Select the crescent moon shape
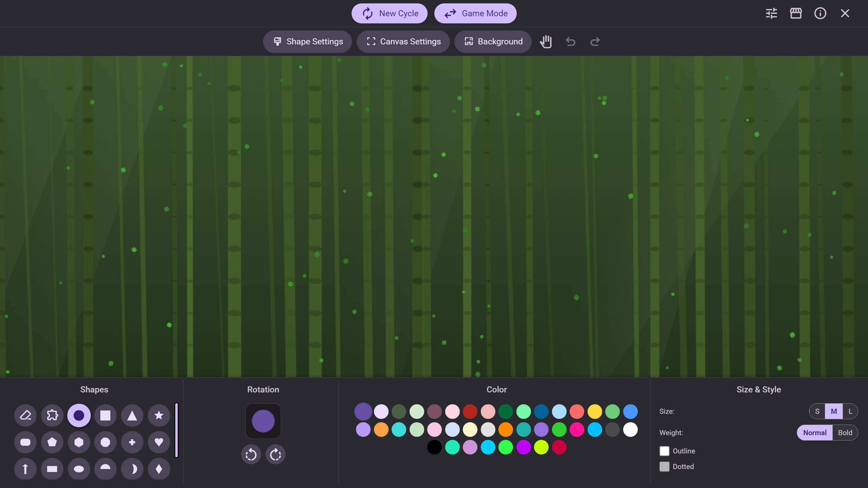This screenshot has height=488, width=868. (x=132, y=469)
